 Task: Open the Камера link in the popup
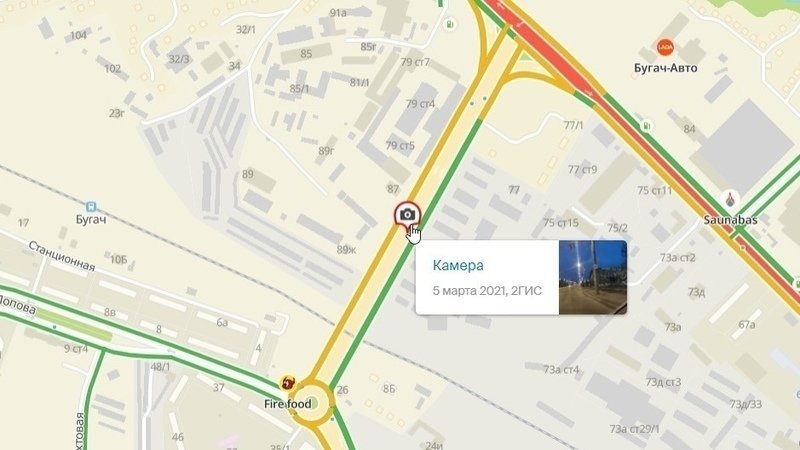coord(458,265)
